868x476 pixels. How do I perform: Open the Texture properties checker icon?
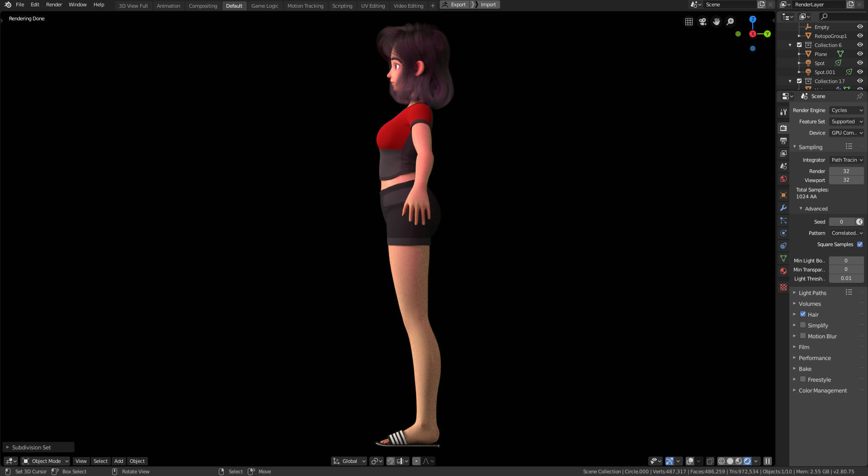[783, 287]
